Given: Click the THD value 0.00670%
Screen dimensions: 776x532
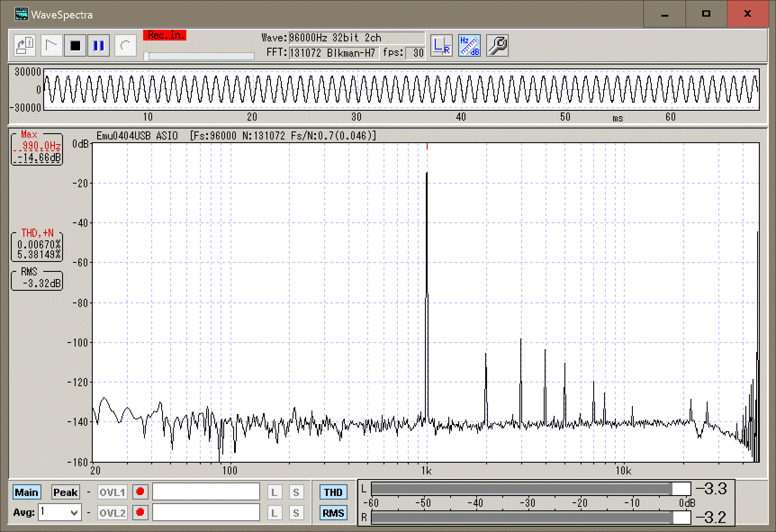Looking at the screenshot, I should [39, 244].
